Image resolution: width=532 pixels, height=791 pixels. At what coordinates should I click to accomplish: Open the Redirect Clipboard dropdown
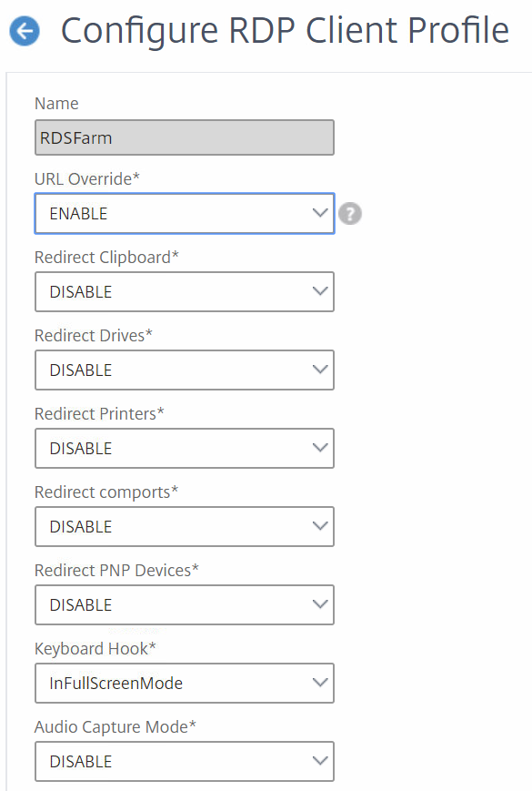tap(185, 291)
